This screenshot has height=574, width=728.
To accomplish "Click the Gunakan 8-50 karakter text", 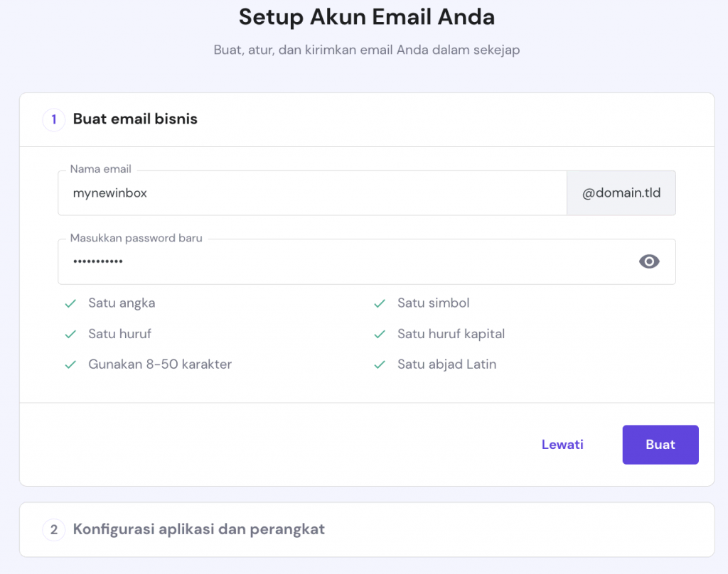I will (160, 364).
